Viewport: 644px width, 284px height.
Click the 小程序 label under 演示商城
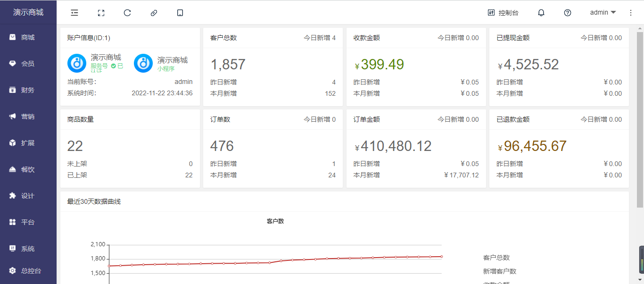tap(166, 69)
